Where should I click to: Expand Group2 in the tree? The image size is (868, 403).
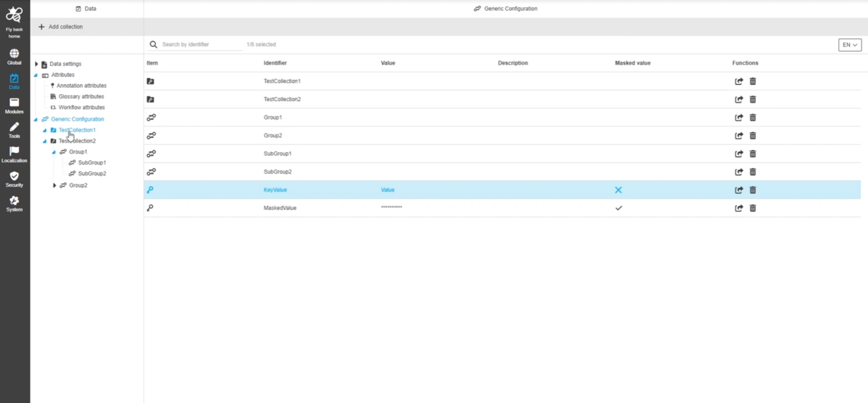[x=54, y=185]
